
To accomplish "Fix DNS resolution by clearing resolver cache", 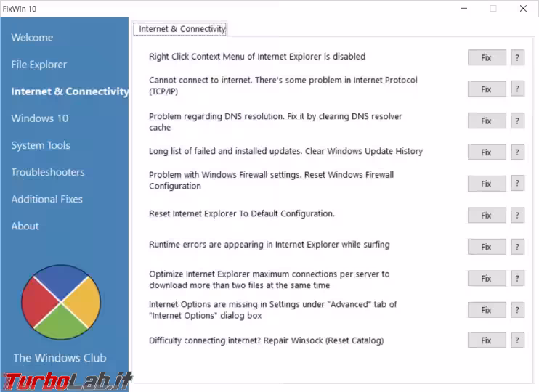I will click(487, 121).
